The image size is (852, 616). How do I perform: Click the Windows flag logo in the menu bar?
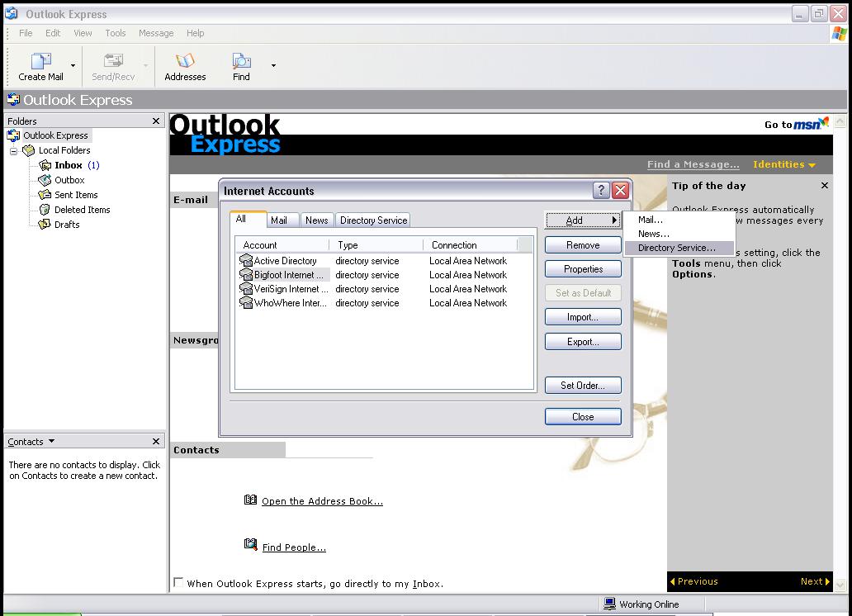[839, 34]
